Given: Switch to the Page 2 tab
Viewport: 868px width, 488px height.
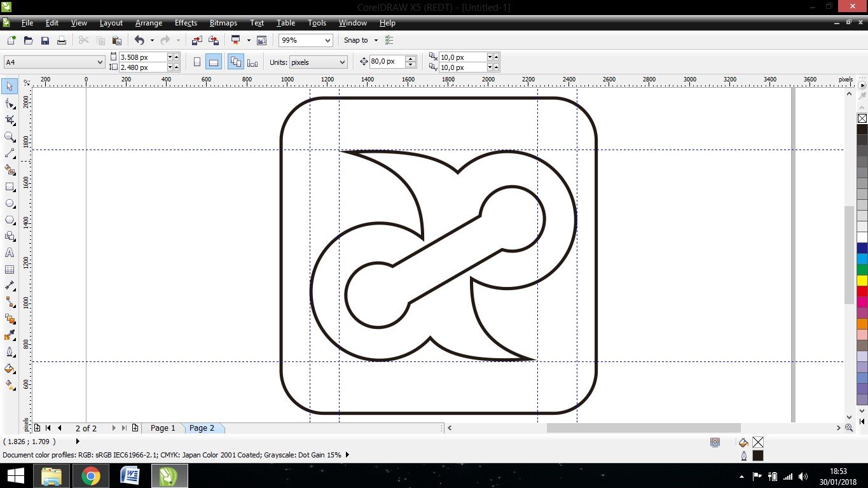Looking at the screenshot, I should coord(202,428).
